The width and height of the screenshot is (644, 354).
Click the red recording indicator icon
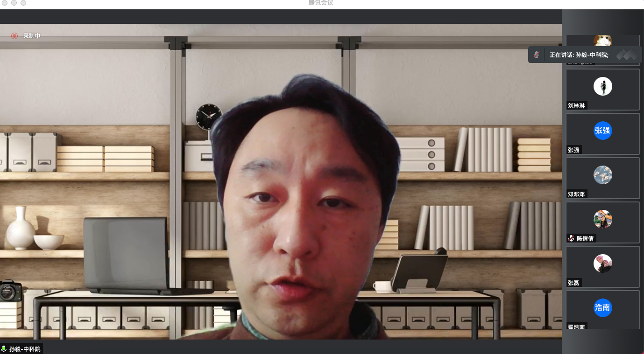pyautogui.click(x=14, y=36)
